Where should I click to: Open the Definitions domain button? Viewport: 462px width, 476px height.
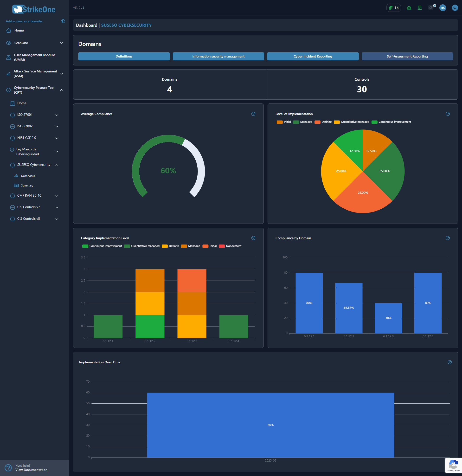click(x=124, y=56)
